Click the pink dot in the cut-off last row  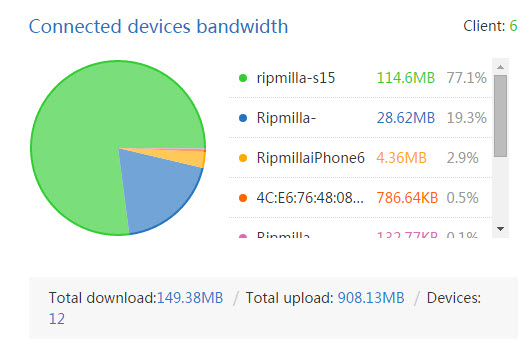point(243,236)
